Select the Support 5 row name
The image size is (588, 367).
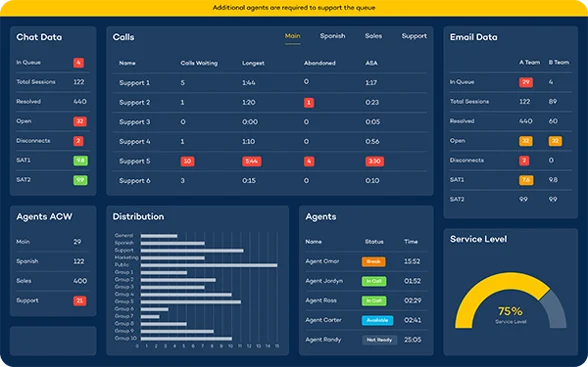point(135,161)
